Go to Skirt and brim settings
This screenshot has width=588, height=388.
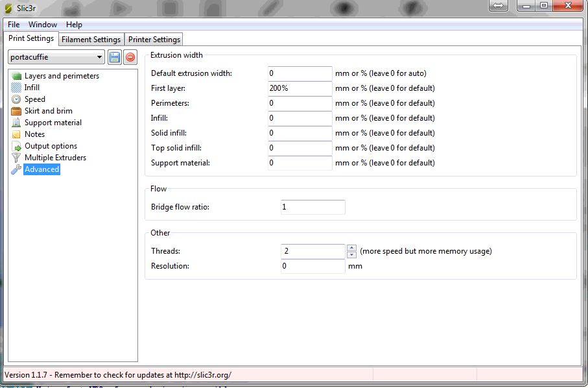pos(48,111)
